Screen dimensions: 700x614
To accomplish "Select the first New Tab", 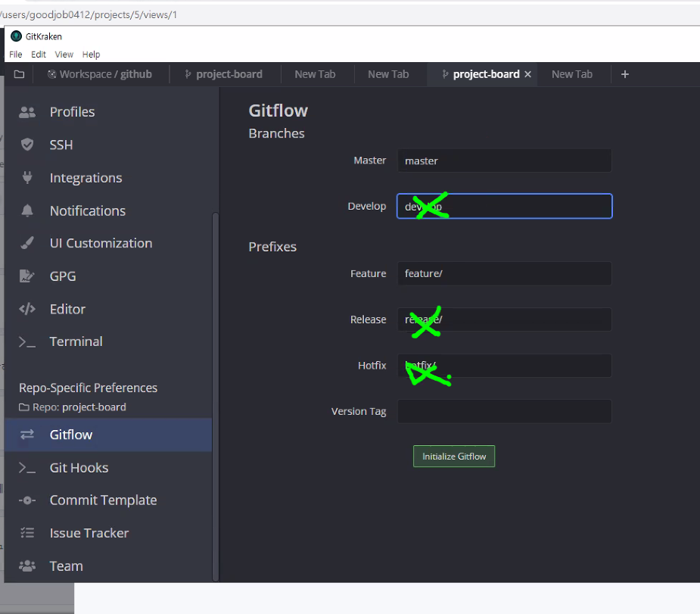I will pyautogui.click(x=315, y=74).
